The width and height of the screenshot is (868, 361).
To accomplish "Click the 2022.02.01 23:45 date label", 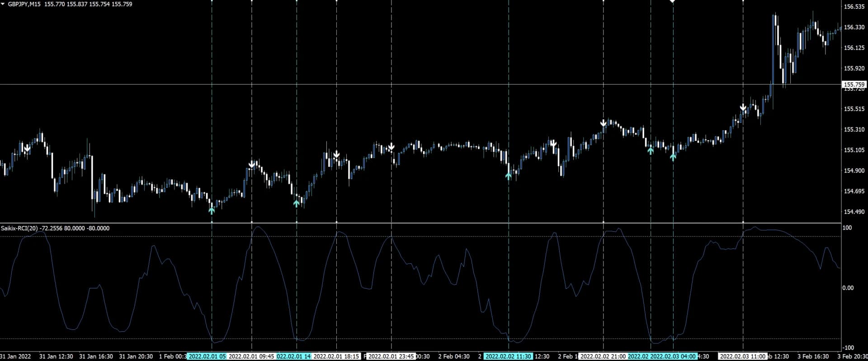I will pyautogui.click(x=391, y=356).
